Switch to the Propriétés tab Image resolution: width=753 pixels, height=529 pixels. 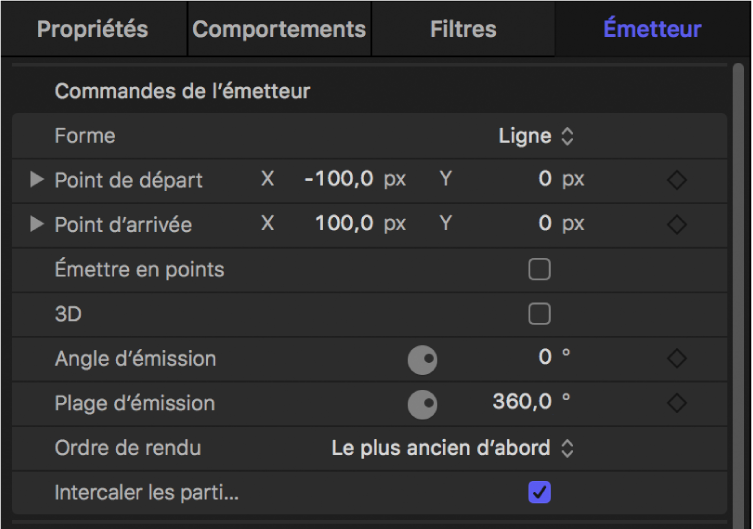click(x=92, y=29)
